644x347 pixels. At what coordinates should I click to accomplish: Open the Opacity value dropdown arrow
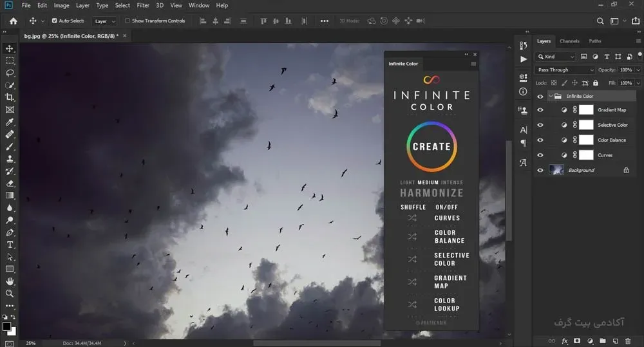click(638, 70)
